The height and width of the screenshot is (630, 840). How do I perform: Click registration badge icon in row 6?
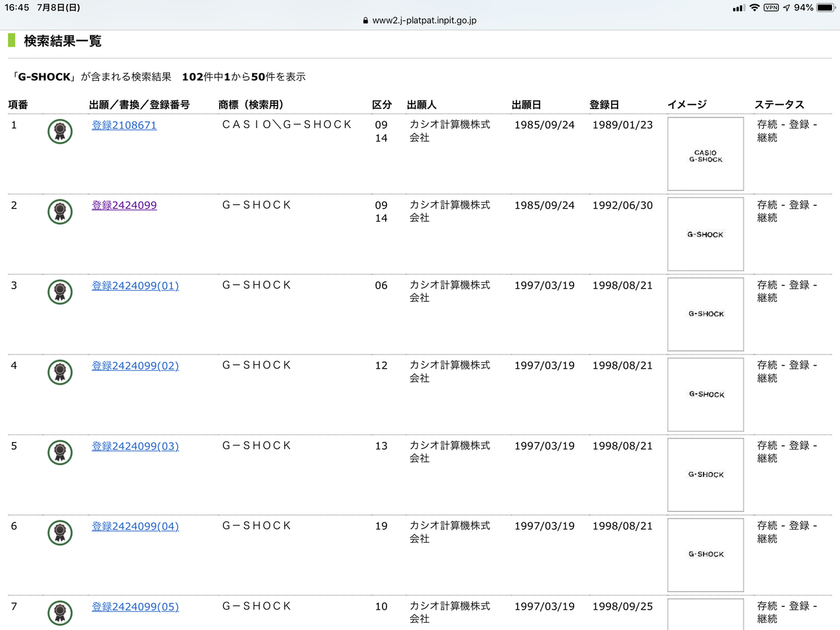[60, 533]
